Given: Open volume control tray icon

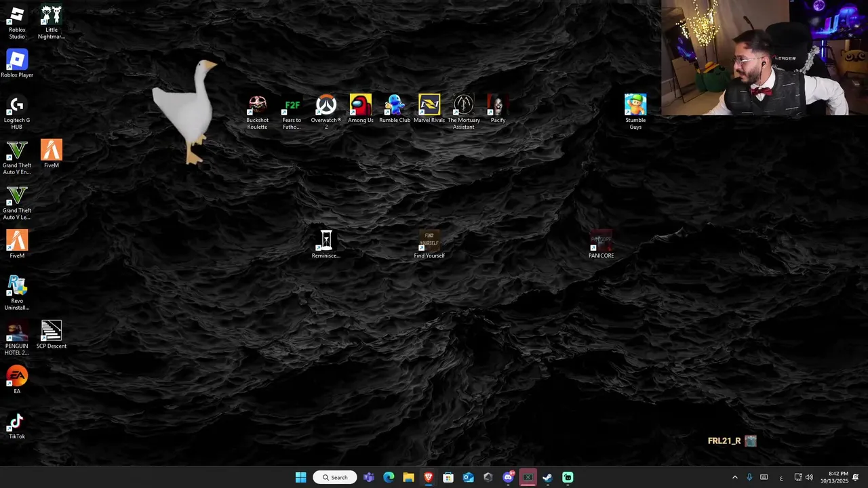Looking at the screenshot, I should [809, 478].
